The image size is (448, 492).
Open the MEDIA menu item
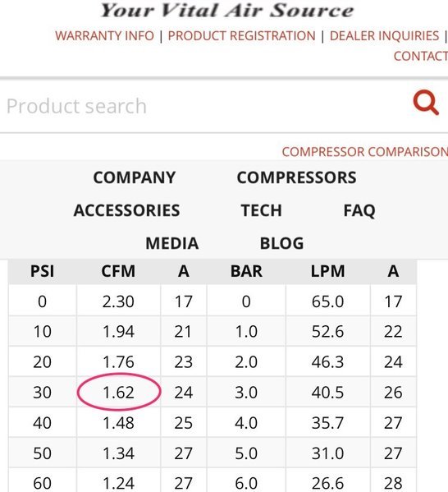(x=172, y=243)
